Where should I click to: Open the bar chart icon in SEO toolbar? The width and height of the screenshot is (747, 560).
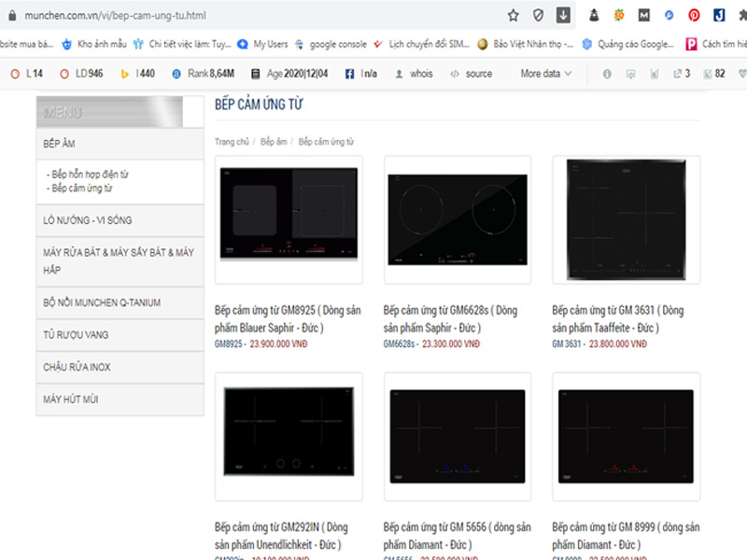(x=655, y=74)
